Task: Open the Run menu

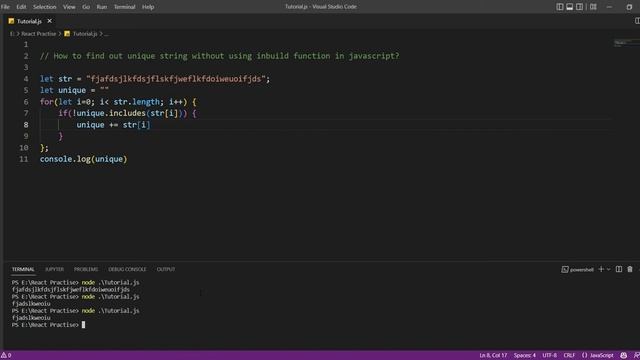Action: click(102, 7)
